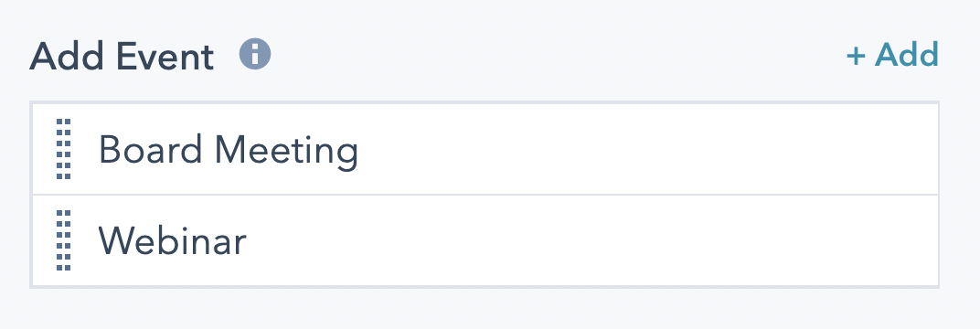
Task: Open the Add Event information tooltip icon
Action: pos(255,54)
